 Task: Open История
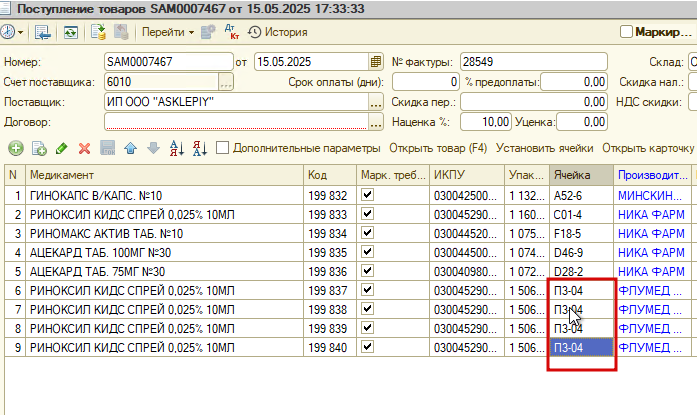[x=278, y=32]
